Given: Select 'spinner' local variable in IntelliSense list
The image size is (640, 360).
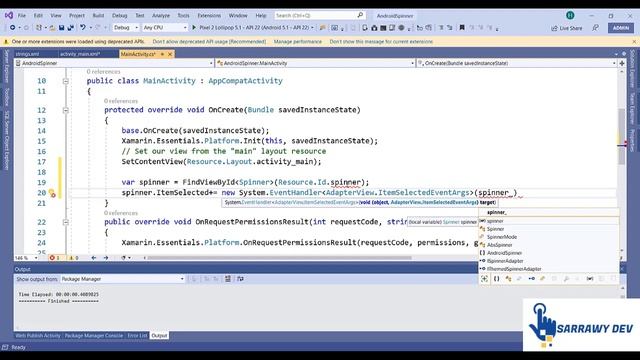Looking at the screenshot, I should click(x=549, y=221).
